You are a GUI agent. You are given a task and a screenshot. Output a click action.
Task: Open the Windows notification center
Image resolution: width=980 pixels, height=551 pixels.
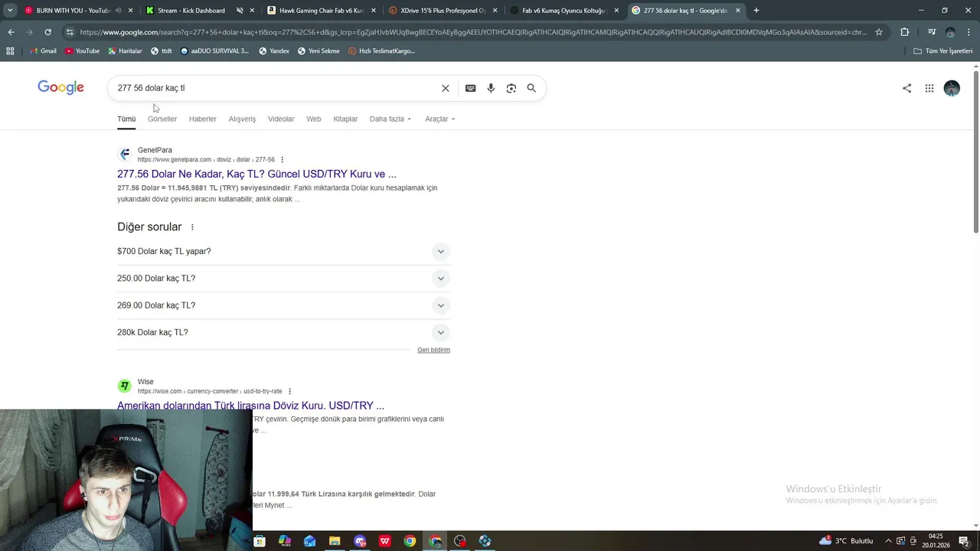coord(964,541)
